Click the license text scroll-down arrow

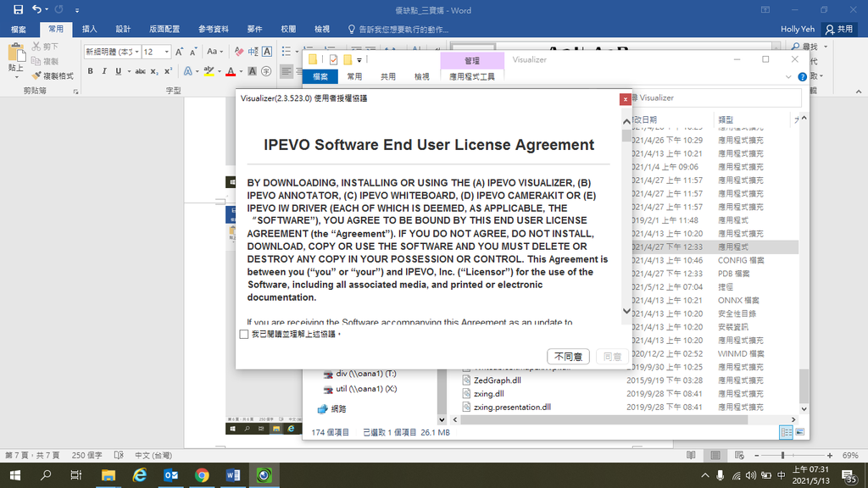pos(626,311)
